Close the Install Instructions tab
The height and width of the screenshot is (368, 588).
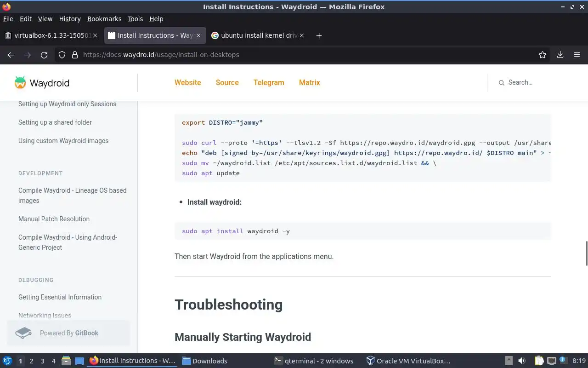point(199,35)
